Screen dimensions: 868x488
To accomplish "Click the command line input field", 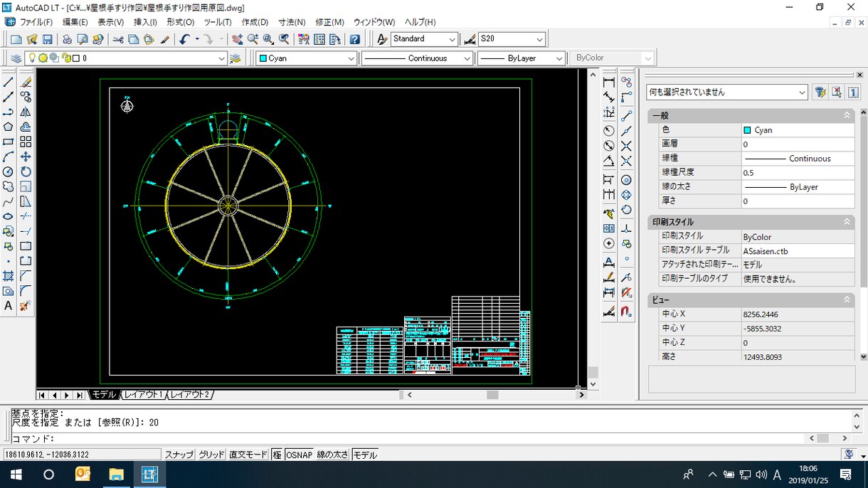I will (409, 439).
